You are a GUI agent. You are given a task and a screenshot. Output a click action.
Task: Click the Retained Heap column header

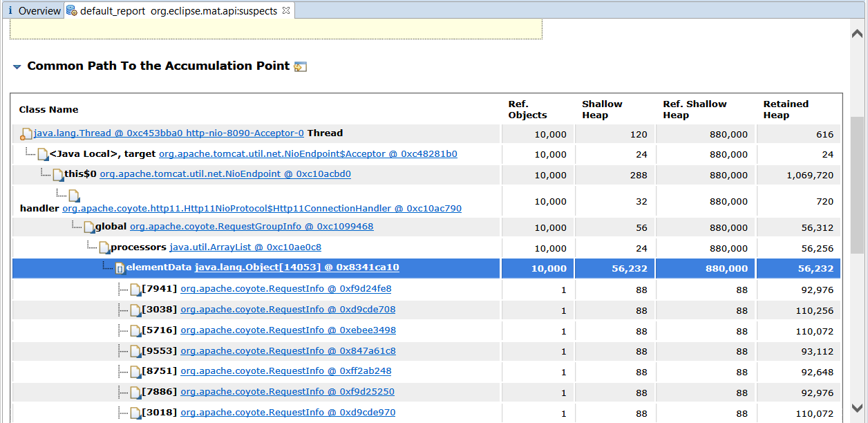pyautogui.click(x=786, y=109)
